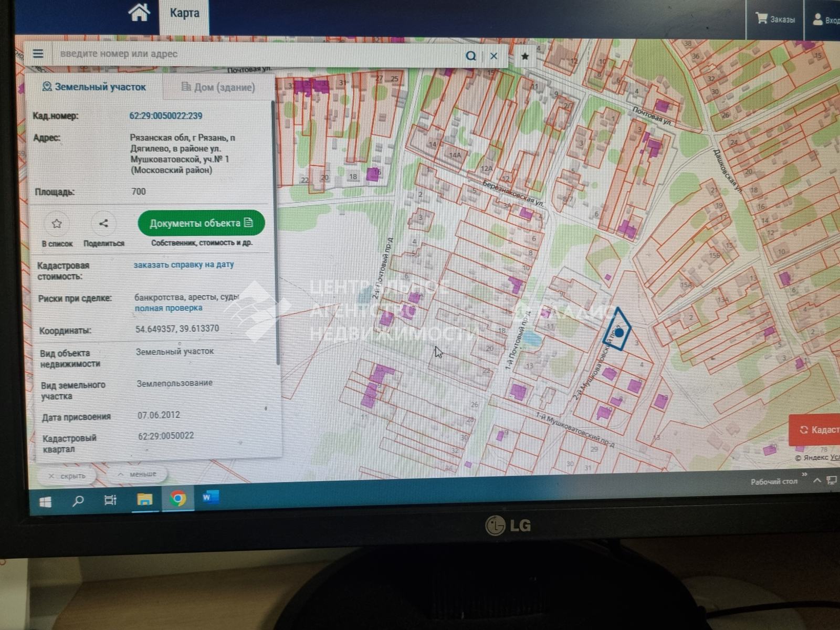
Task: Open the hamburger menu in search bar
Action: [38, 54]
